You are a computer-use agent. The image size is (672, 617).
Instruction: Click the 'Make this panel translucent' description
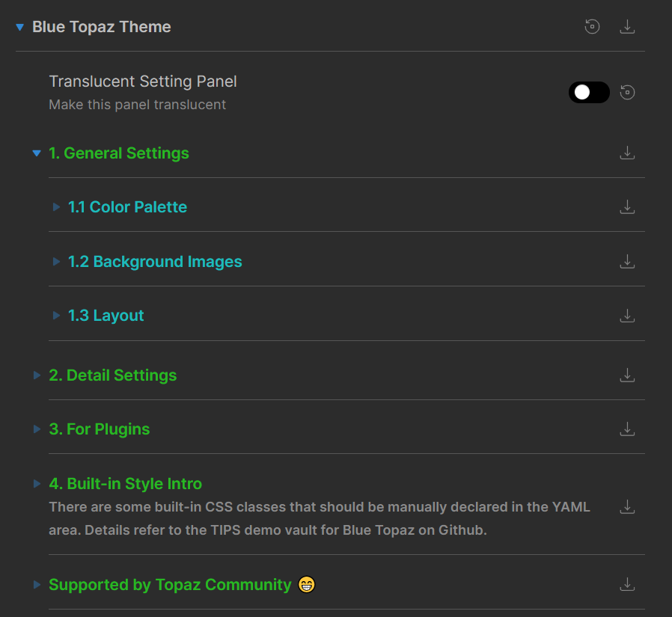(137, 105)
